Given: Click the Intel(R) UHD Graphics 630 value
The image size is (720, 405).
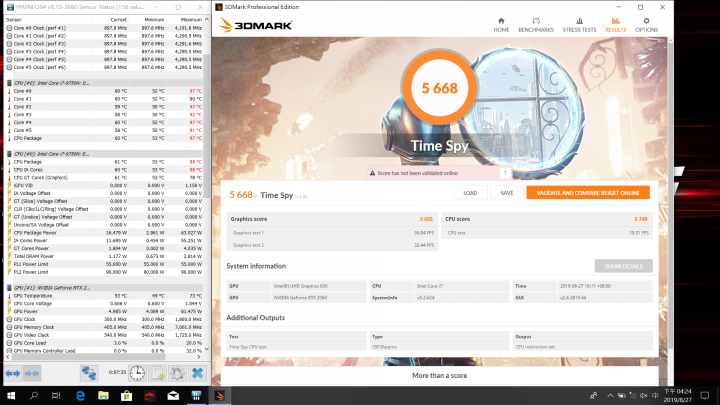Looking at the screenshot, I should pyautogui.click(x=301, y=286).
